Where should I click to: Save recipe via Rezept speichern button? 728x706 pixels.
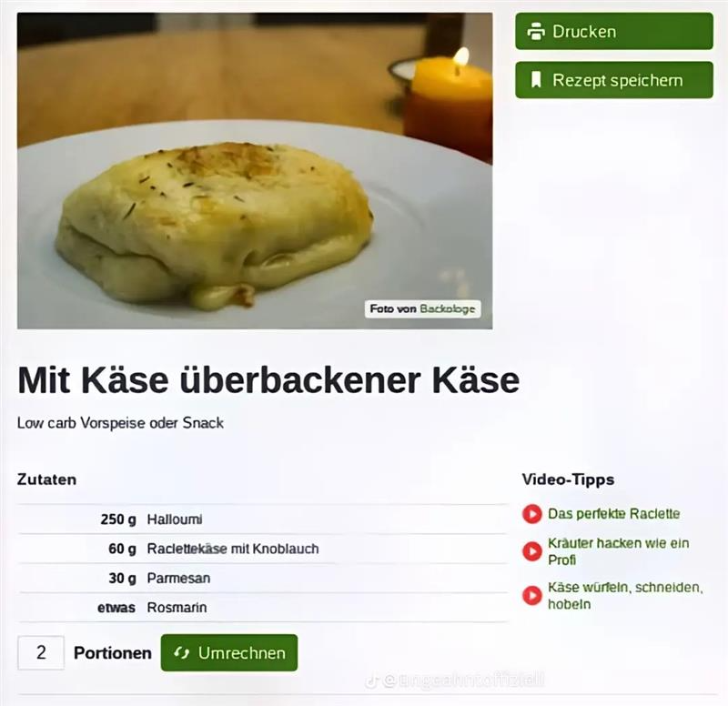613,80
